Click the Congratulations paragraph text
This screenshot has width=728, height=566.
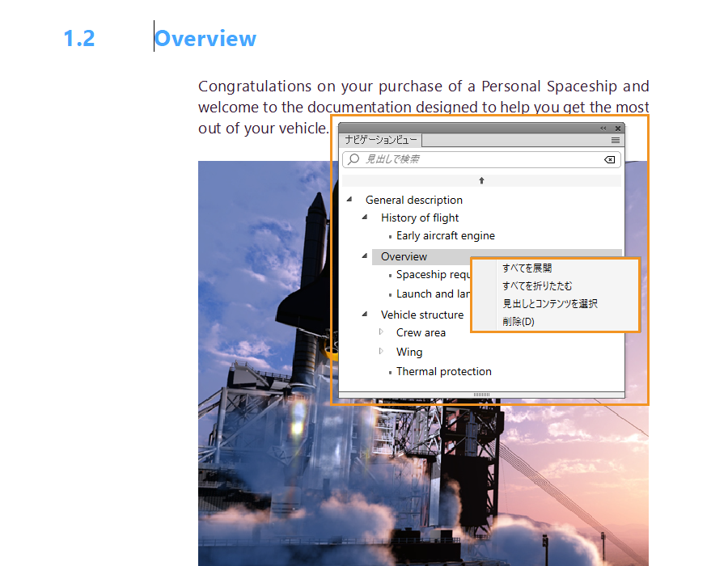pos(423,108)
